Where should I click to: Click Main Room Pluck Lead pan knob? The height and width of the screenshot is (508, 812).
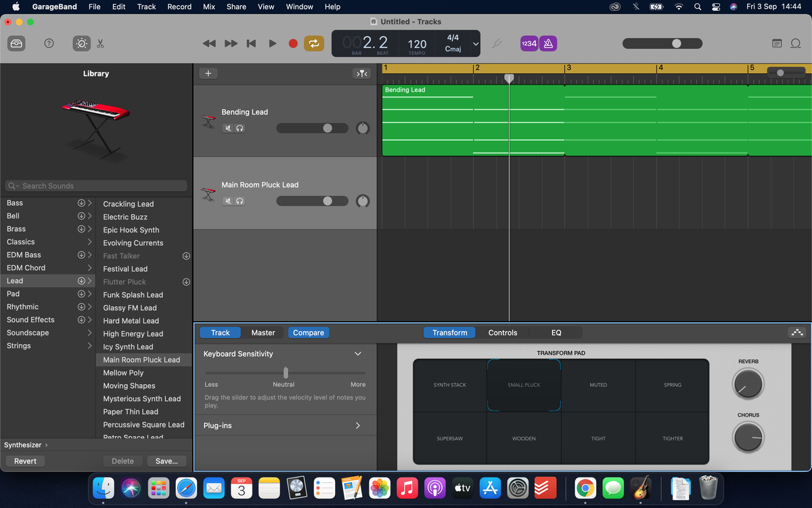coord(363,201)
